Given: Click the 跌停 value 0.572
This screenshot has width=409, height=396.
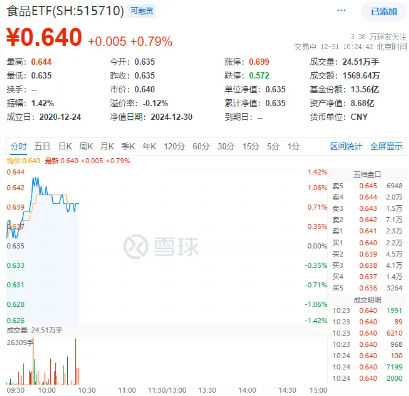Looking at the screenshot, I should point(259,76).
